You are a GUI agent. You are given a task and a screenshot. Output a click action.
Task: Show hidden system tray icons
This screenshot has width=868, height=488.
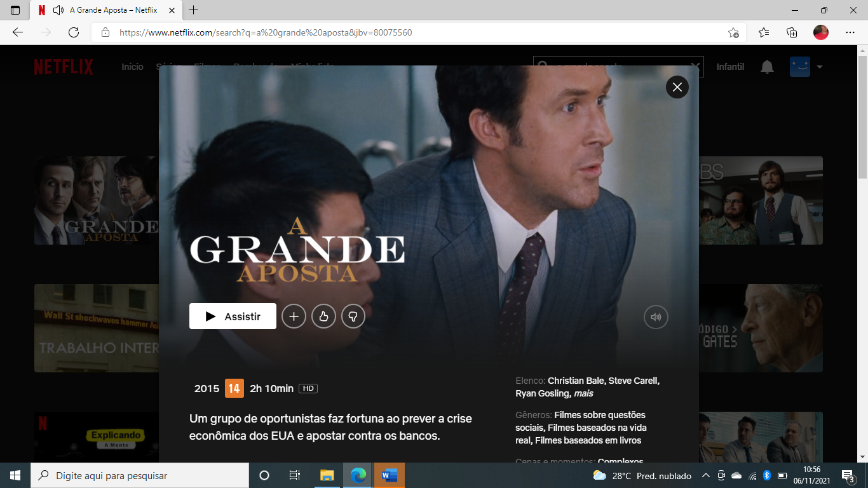point(705,475)
